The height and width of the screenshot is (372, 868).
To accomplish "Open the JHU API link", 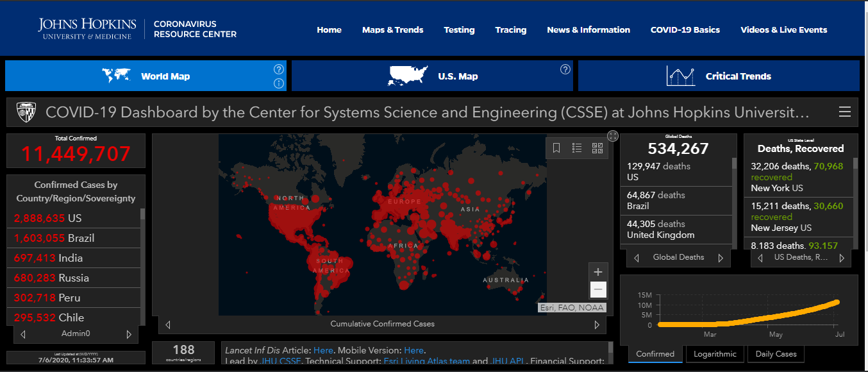I will (x=509, y=361).
